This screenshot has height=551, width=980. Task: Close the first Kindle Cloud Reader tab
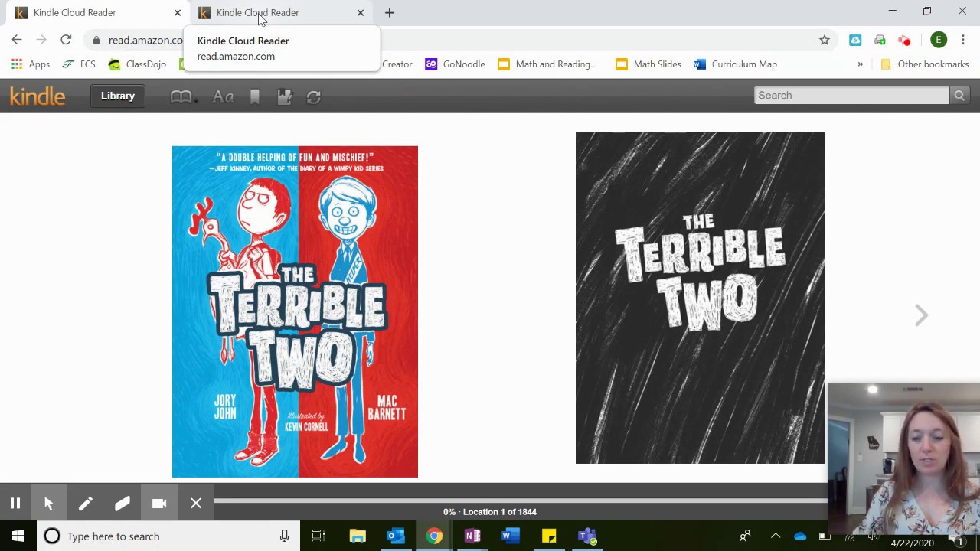point(178,12)
